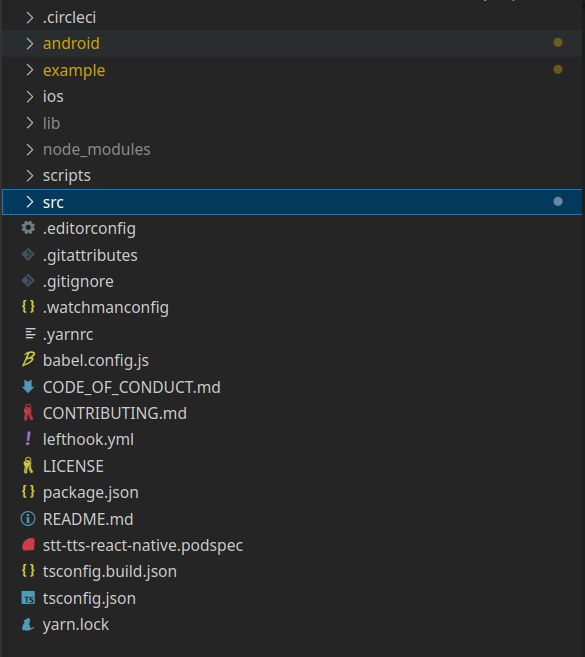Image resolution: width=585 pixels, height=657 pixels.
Task: Open CONTRIBUTING.md file
Action: [x=115, y=413]
